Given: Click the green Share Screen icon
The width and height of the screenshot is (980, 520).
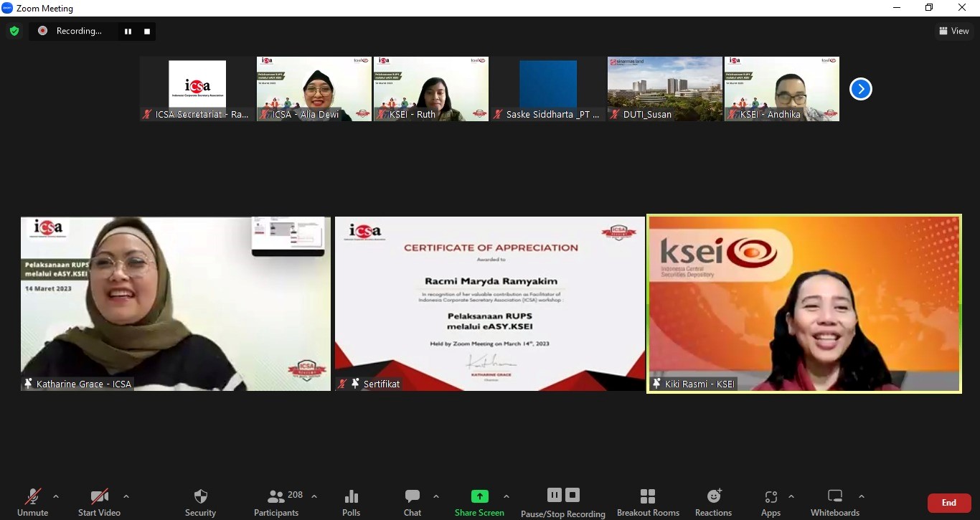Looking at the screenshot, I should point(479,496).
